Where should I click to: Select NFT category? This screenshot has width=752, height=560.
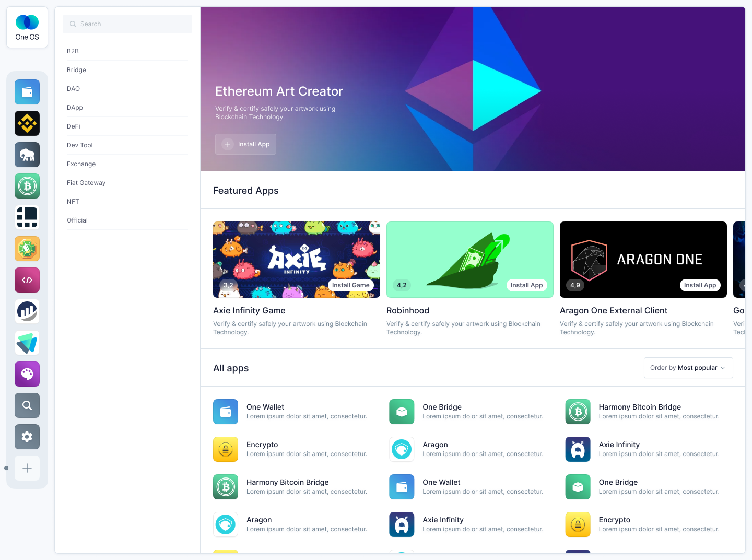[x=127, y=202]
